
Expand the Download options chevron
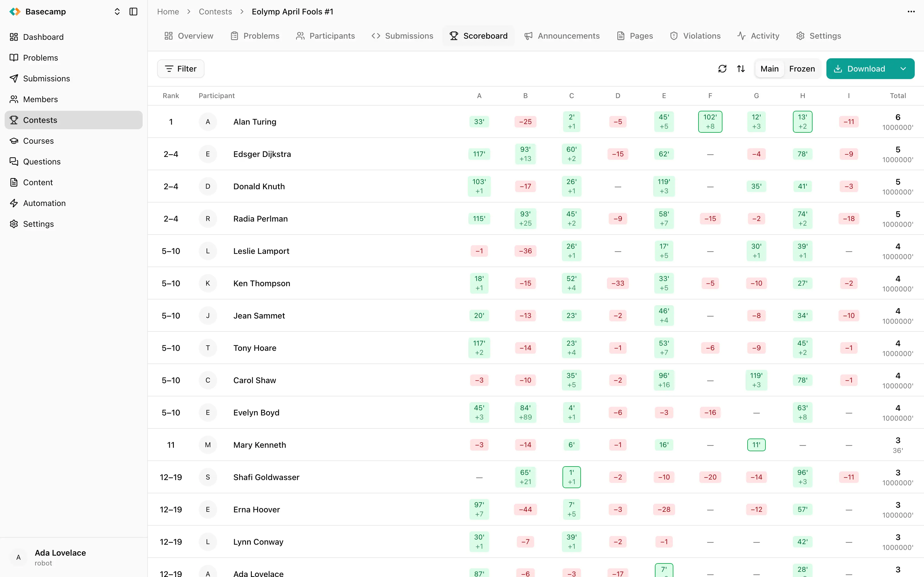(903, 69)
